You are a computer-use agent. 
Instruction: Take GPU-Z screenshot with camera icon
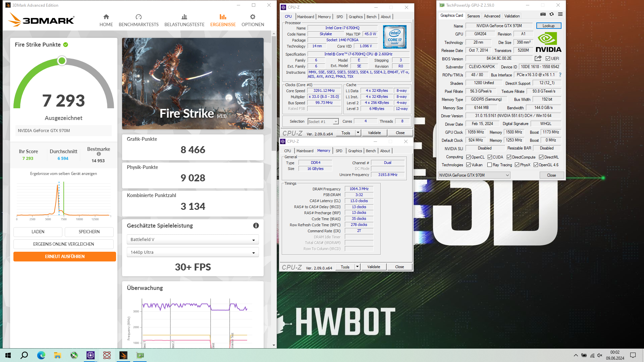point(543,14)
